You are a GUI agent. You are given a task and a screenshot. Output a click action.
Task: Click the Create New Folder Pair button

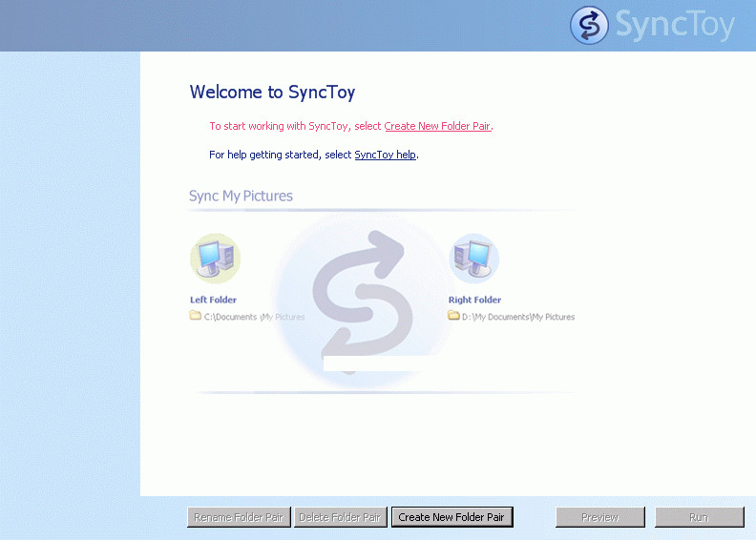451,517
